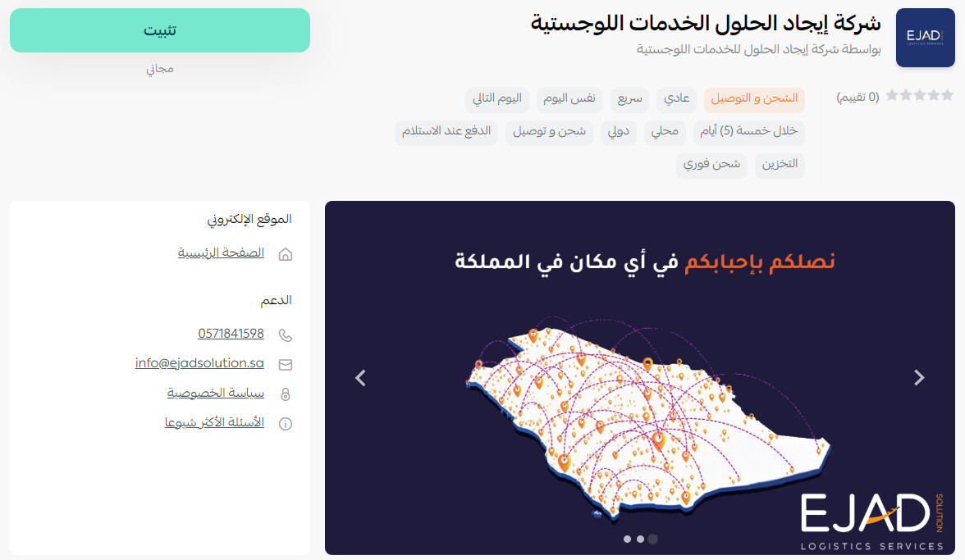This screenshot has height=560, width=965.
Task: Choose the نفس اليوم tag
Action: [x=569, y=99]
